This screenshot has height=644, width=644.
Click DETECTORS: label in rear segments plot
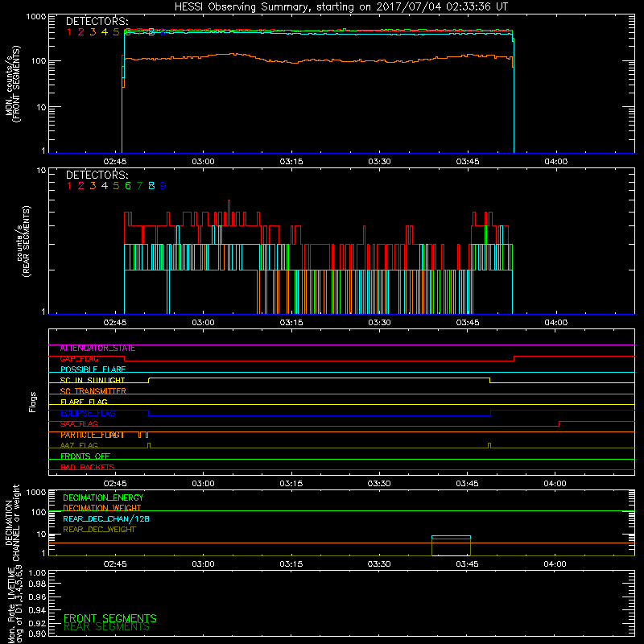tap(97, 175)
